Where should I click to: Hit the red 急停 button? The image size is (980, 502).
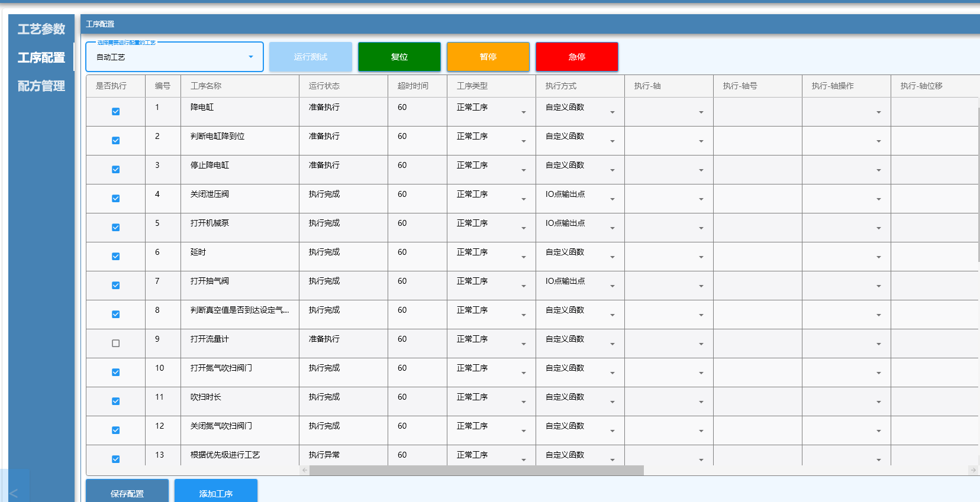(577, 57)
